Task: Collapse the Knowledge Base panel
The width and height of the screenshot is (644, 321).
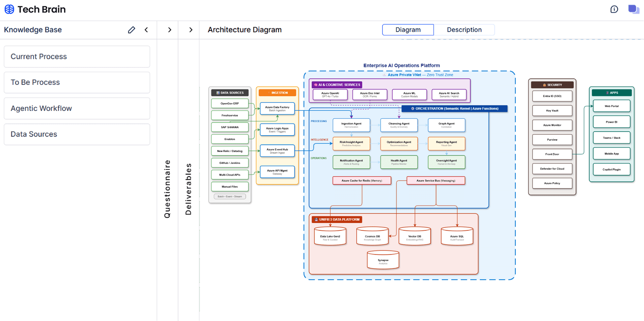Action: click(146, 30)
